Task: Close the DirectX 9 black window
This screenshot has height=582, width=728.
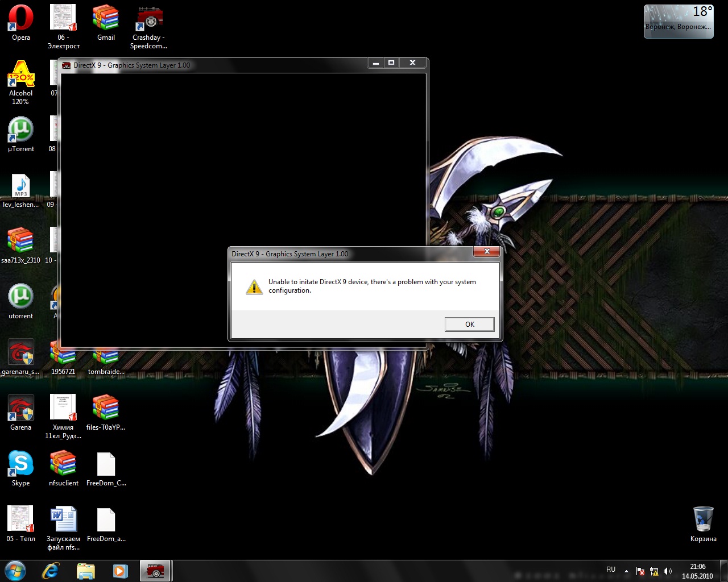Action: (412, 63)
